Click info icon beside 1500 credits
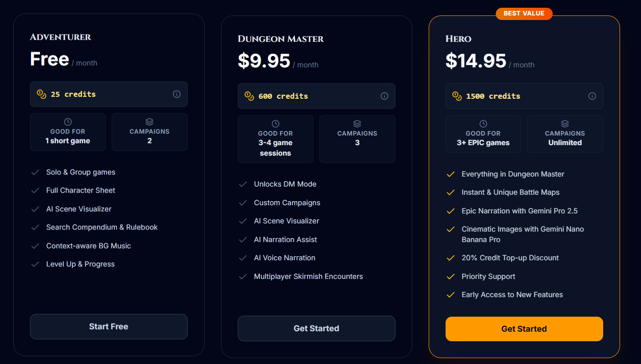This screenshot has width=641, height=364. pyautogui.click(x=592, y=96)
